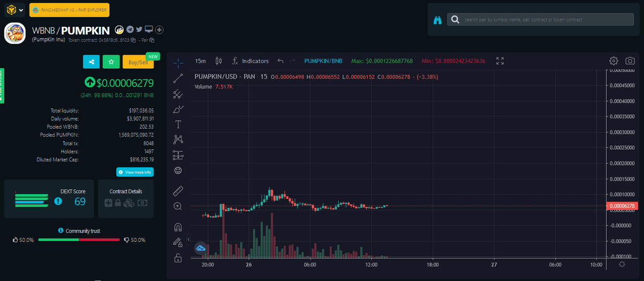Viewport: 644px width, 281px height.
Task: Click the Contract Details plus icon
Action: coord(108,203)
